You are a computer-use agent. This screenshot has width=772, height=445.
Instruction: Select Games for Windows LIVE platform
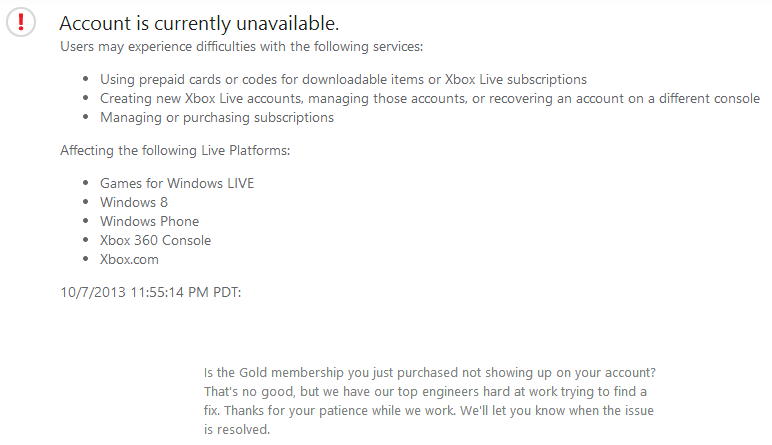click(x=177, y=183)
